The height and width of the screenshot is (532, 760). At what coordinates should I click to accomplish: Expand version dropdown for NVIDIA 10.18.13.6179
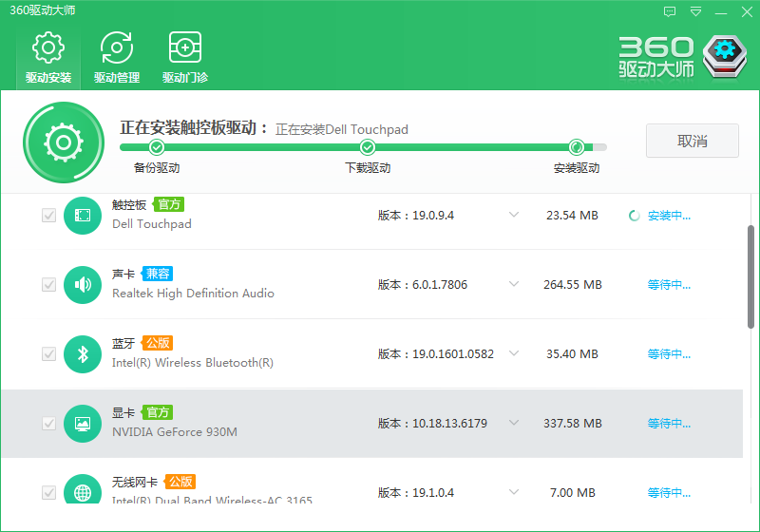(x=514, y=423)
